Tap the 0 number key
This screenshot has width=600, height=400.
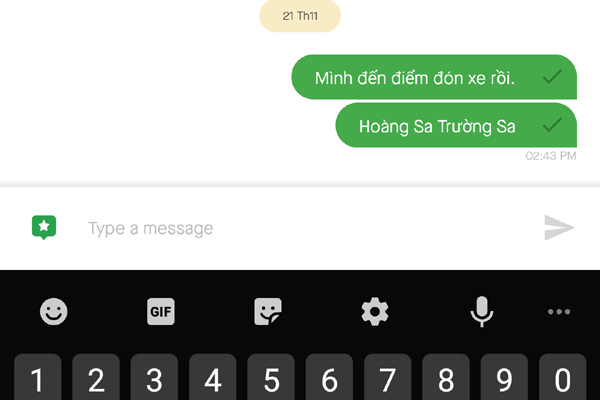click(562, 377)
